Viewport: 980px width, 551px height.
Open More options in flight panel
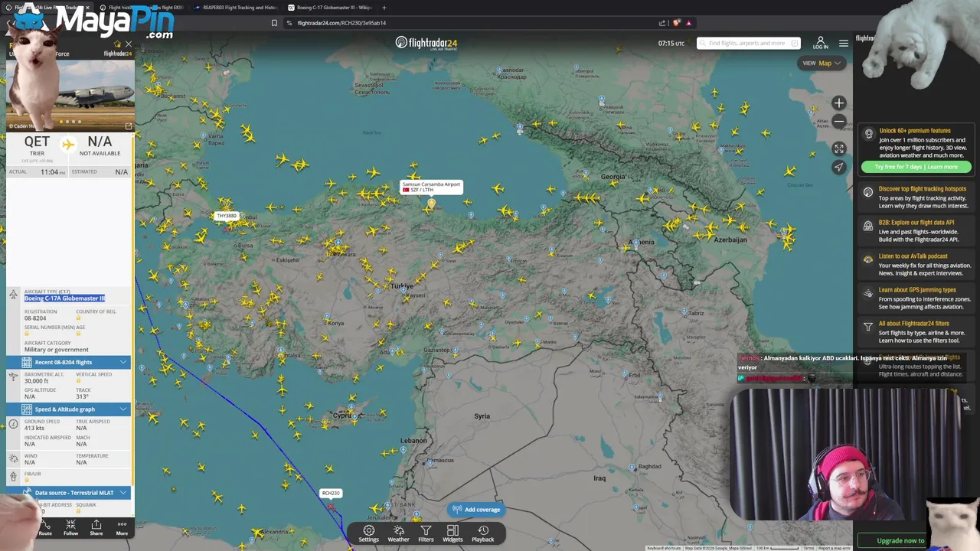pyautogui.click(x=122, y=527)
